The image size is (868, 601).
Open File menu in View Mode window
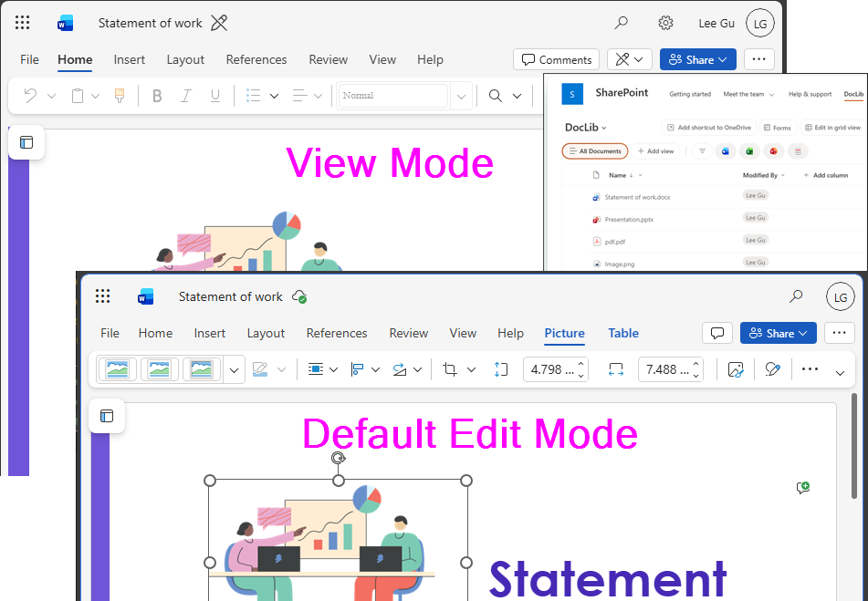coord(29,59)
